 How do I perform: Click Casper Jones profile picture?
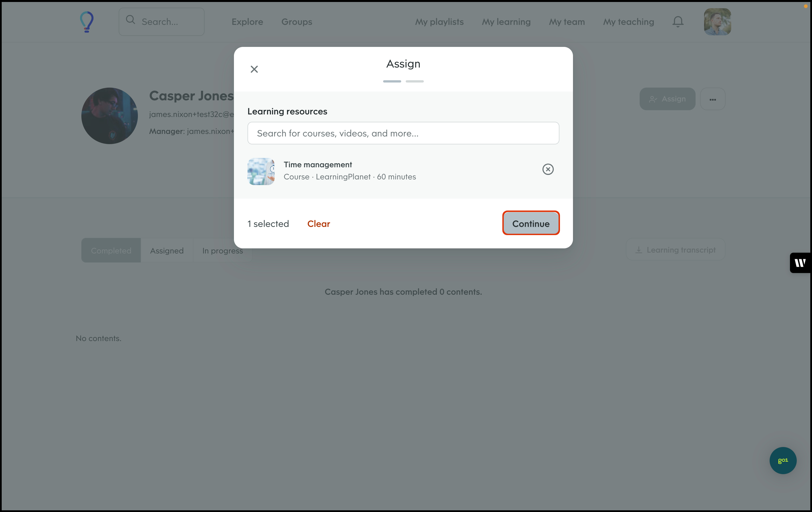[x=110, y=116]
